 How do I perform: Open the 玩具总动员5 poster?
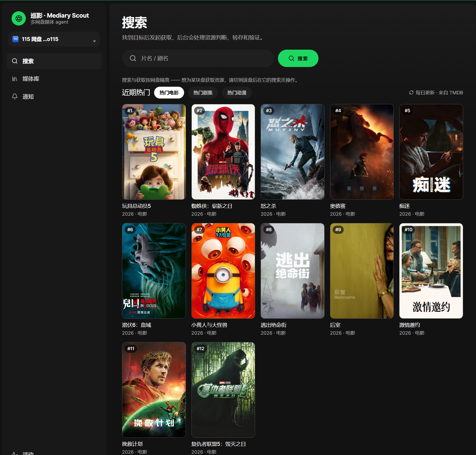pyautogui.click(x=154, y=152)
